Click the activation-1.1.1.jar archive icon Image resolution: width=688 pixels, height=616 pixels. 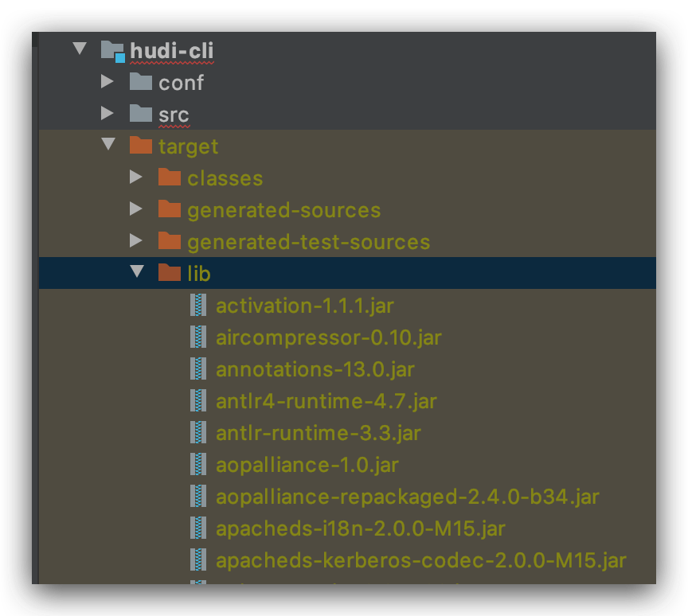(198, 305)
